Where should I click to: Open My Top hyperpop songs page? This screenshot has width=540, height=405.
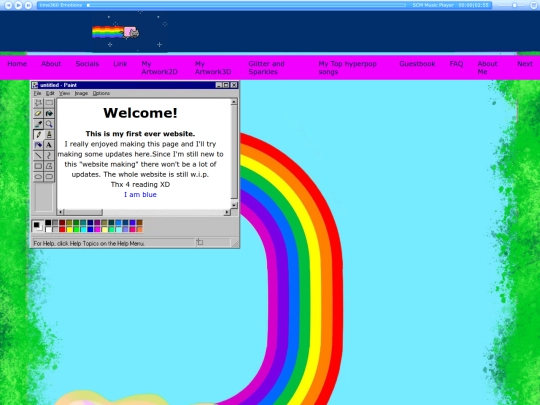click(347, 68)
